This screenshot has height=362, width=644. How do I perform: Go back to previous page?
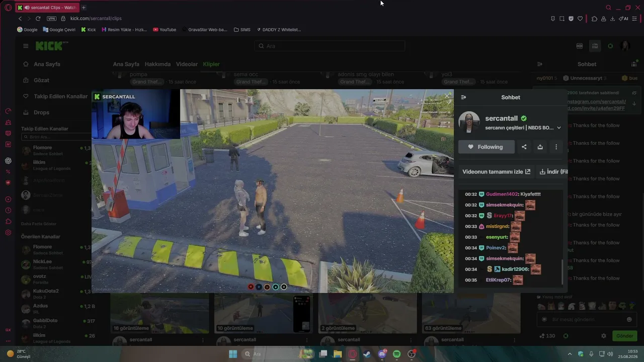(x=20, y=19)
